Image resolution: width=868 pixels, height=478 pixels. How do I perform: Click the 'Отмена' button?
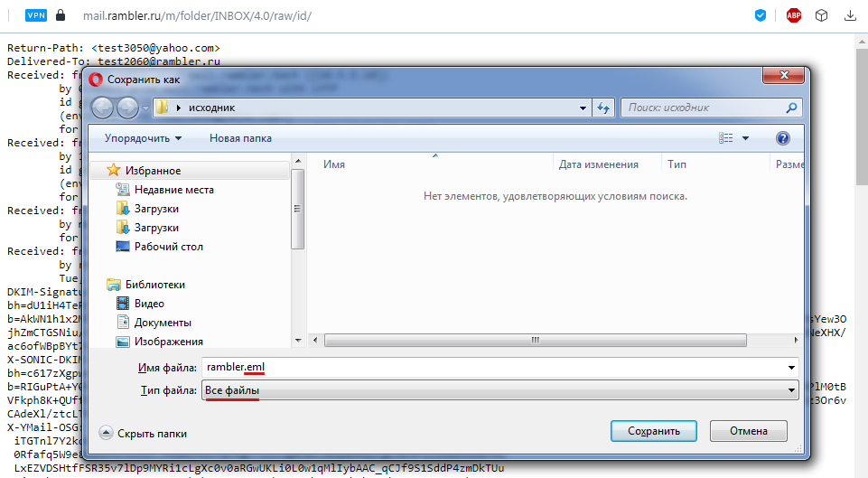tap(749, 431)
